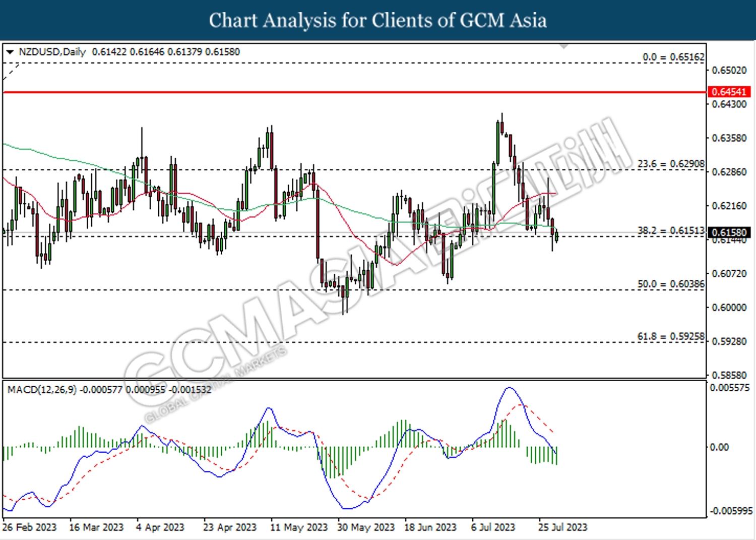This screenshot has height=540, width=756.
Task: Click the dropdown arrow beside NZDUSD,Daily
Action: [x=10, y=52]
